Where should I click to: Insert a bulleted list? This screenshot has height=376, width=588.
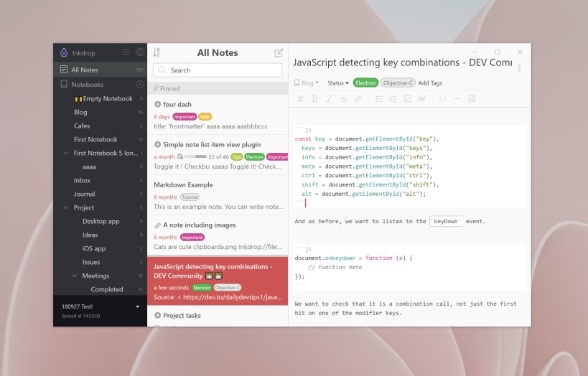pyautogui.click(x=379, y=98)
